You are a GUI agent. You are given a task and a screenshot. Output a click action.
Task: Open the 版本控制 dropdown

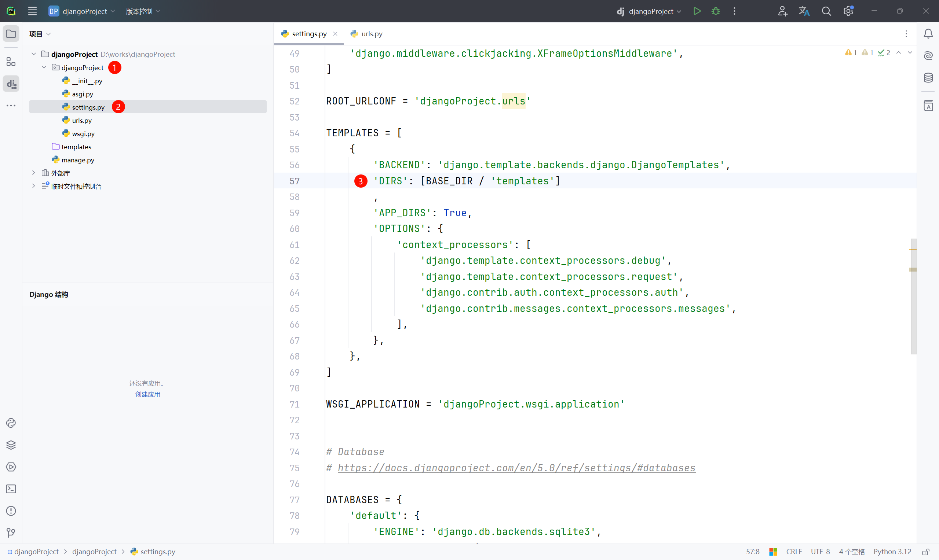coord(143,11)
